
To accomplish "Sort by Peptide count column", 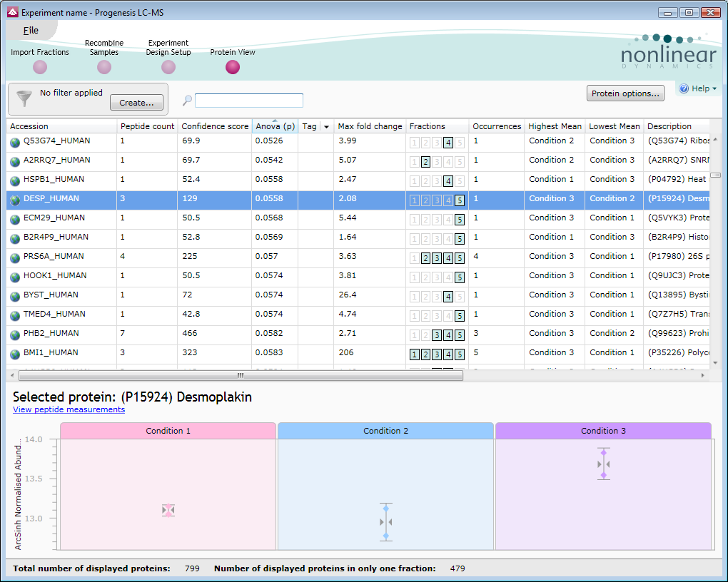I will point(147,126).
